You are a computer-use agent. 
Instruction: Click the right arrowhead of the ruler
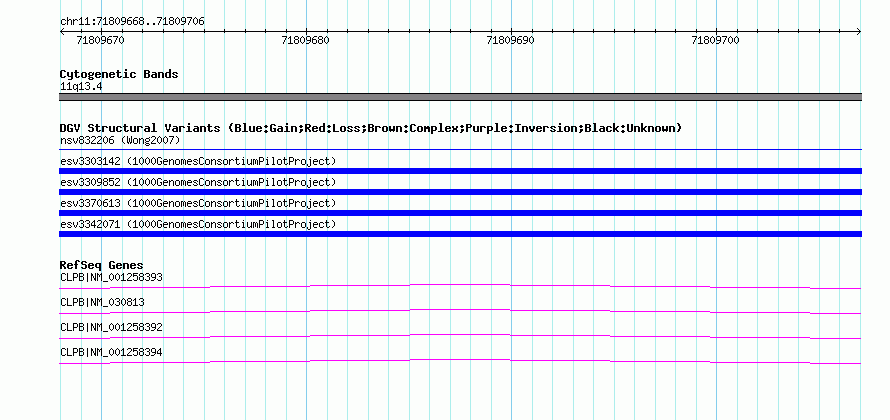click(859, 32)
